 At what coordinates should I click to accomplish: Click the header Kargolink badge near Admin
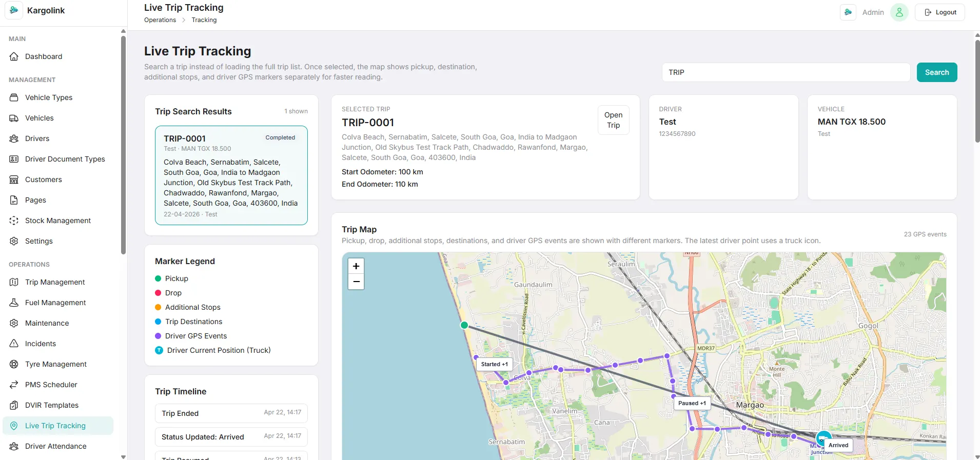click(x=848, y=12)
